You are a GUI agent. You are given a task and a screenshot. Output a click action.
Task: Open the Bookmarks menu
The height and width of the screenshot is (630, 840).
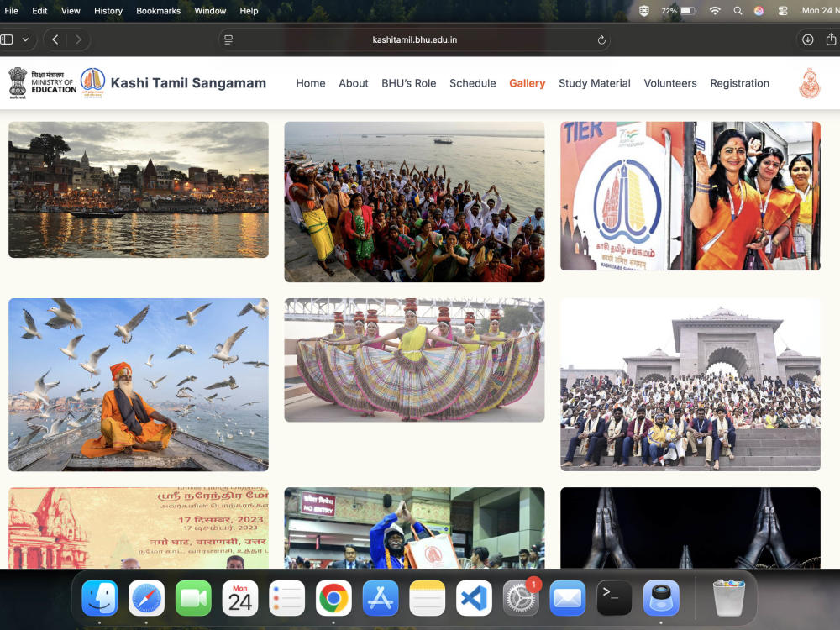159,11
